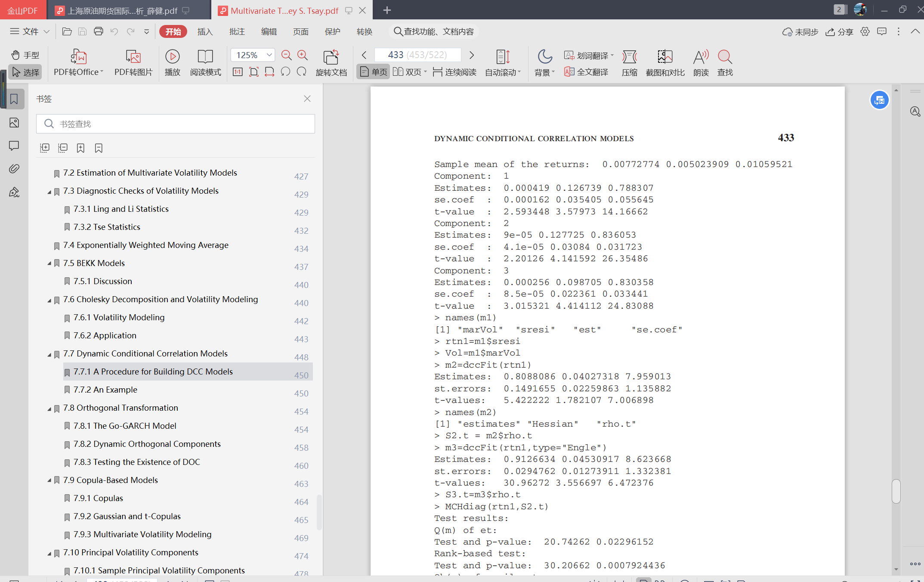The height and width of the screenshot is (582, 924).
Task: Click the PDF转Office conversion icon
Action: click(x=78, y=57)
